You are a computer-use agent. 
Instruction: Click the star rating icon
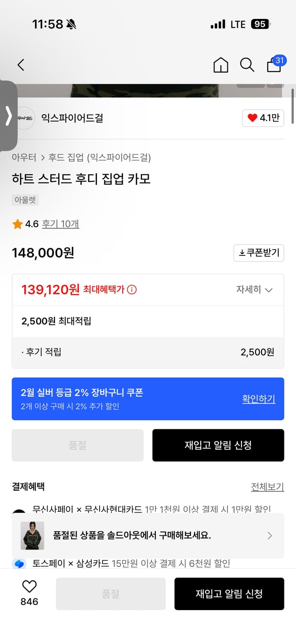click(16, 224)
